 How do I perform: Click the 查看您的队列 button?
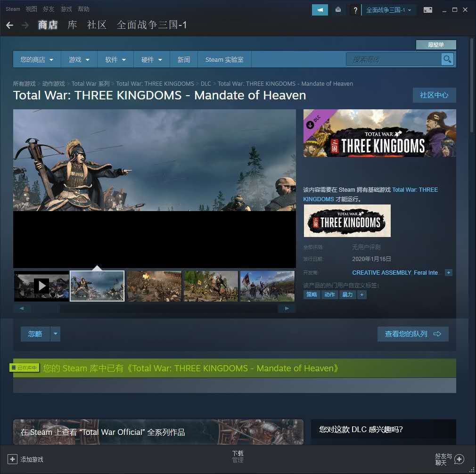point(413,334)
